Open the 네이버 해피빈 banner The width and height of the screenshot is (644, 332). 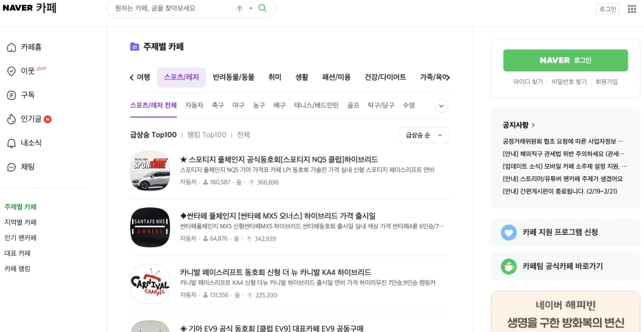(x=566, y=312)
